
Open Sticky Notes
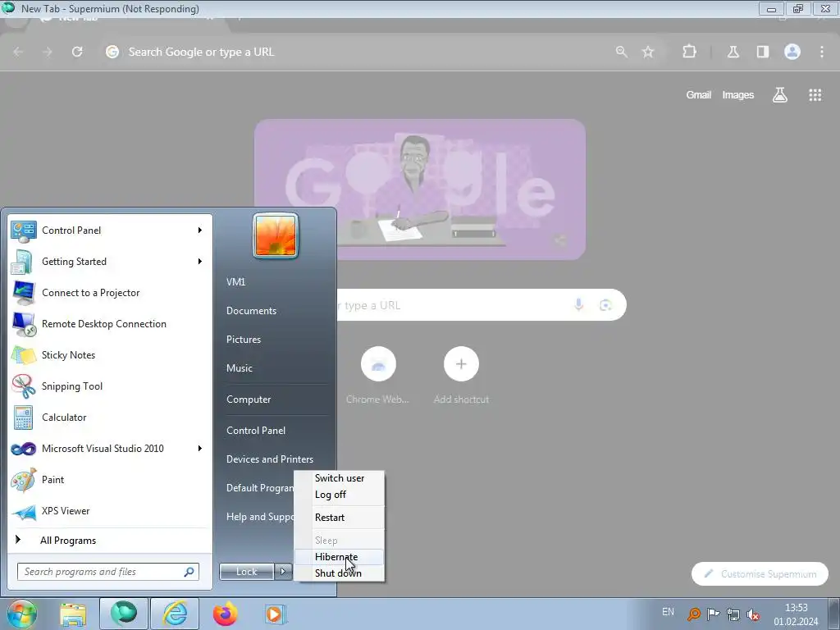pyautogui.click(x=110, y=354)
